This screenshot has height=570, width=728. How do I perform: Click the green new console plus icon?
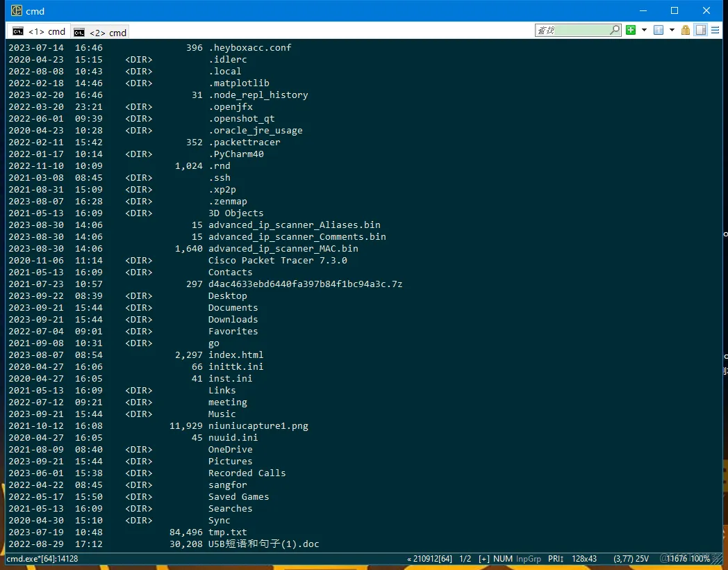[631, 30]
